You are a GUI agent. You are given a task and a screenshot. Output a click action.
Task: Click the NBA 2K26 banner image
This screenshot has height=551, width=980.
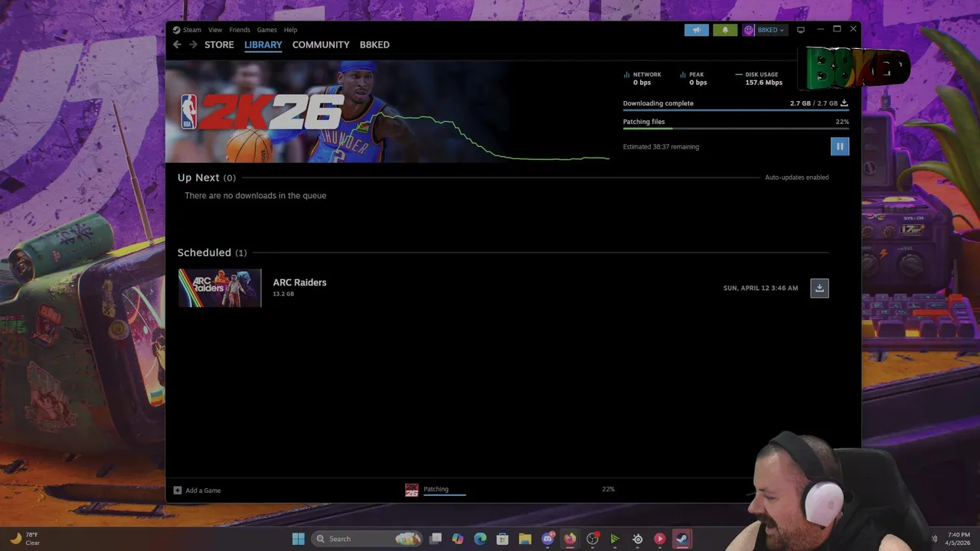337,112
